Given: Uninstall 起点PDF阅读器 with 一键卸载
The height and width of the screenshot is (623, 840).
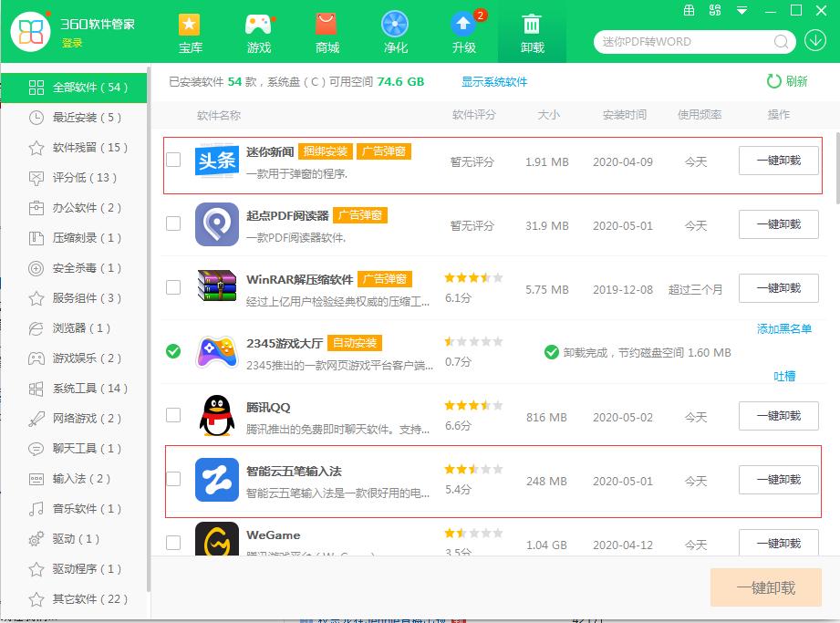Looking at the screenshot, I should tap(778, 224).
